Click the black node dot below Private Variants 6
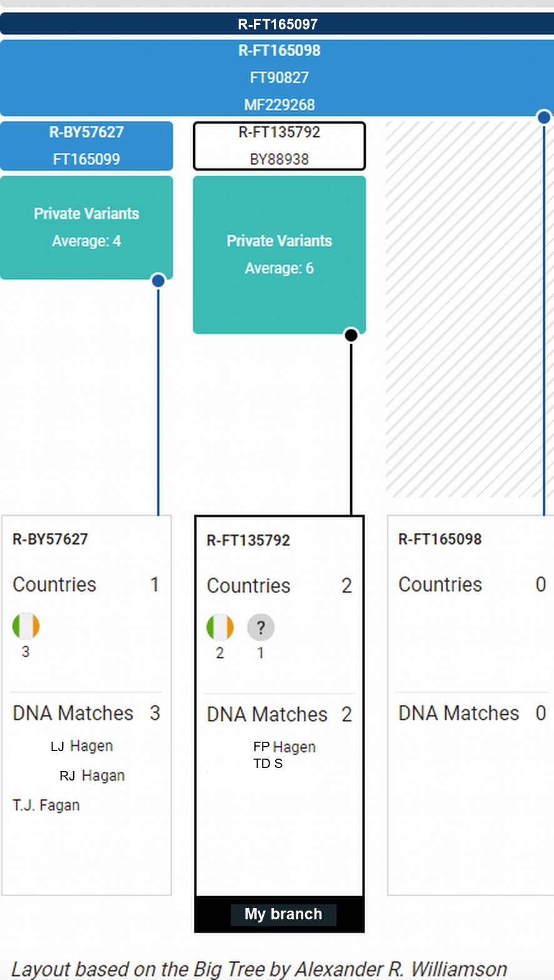Image resolution: width=554 pixels, height=980 pixels. [351, 335]
